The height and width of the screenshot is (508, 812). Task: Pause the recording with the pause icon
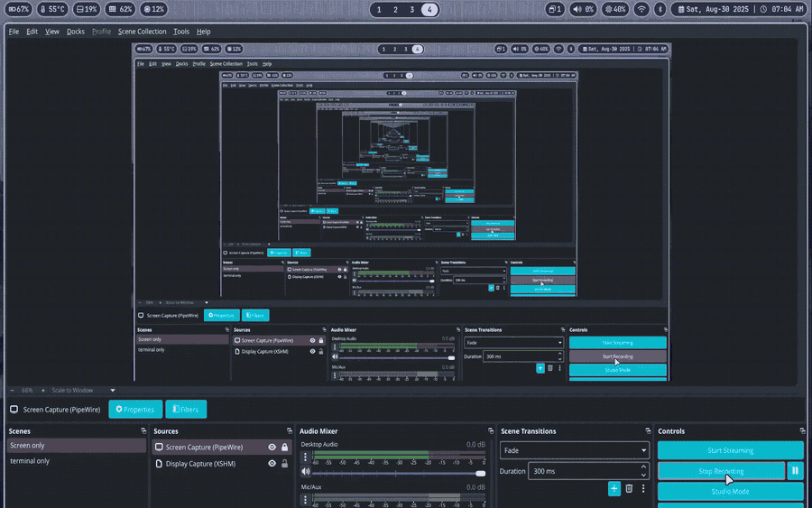[795, 471]
